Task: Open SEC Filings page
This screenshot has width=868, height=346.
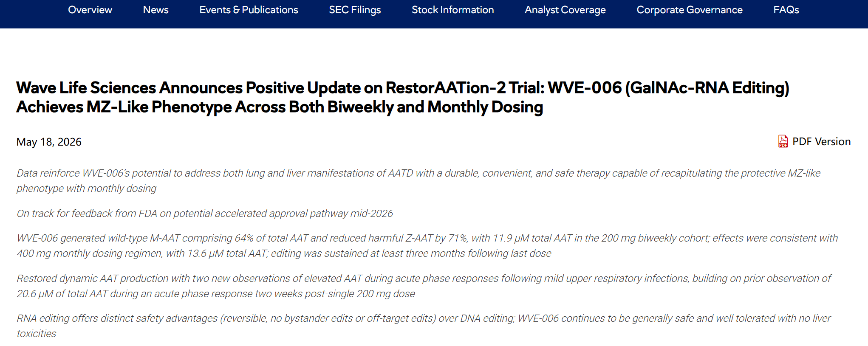Action: (x=355, y=10)
